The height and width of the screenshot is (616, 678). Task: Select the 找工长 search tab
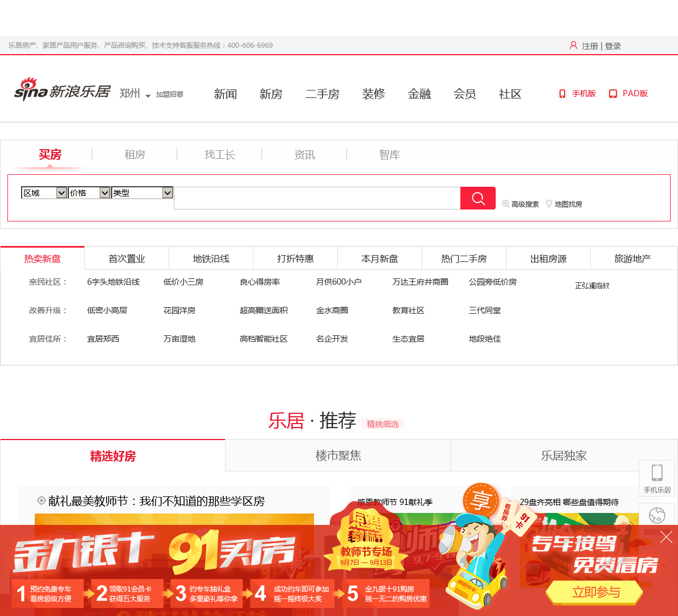point(220,155)
